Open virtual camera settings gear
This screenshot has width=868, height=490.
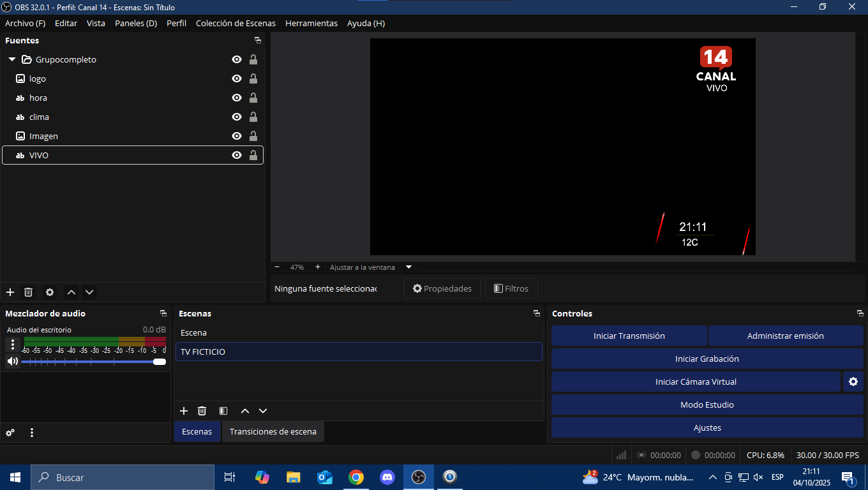coord(853,382)
